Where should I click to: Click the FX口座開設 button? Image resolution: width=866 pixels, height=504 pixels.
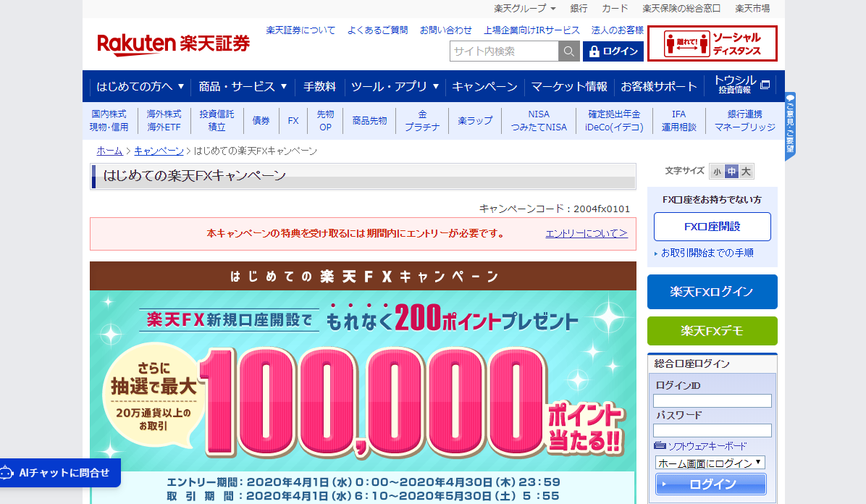[x=712, y=227]
